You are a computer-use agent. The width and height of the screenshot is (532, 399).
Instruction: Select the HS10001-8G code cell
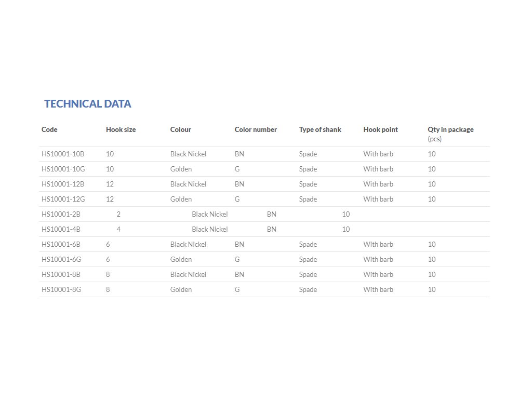[61, 289]
